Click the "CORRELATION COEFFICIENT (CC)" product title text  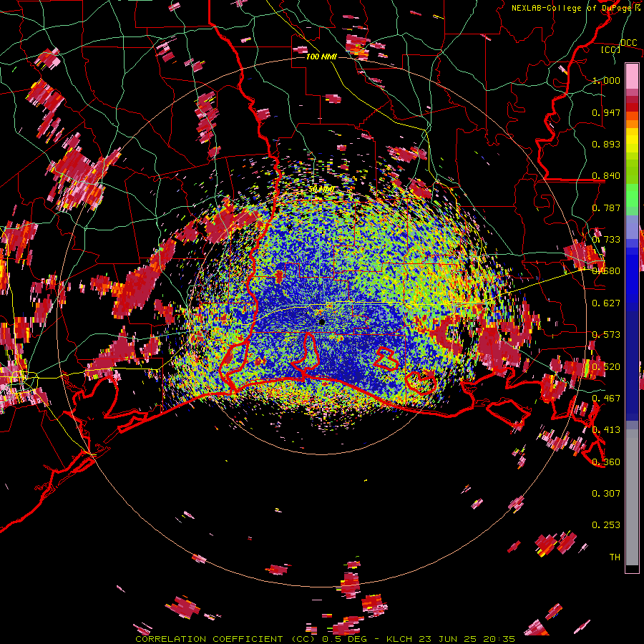[225, 639]
